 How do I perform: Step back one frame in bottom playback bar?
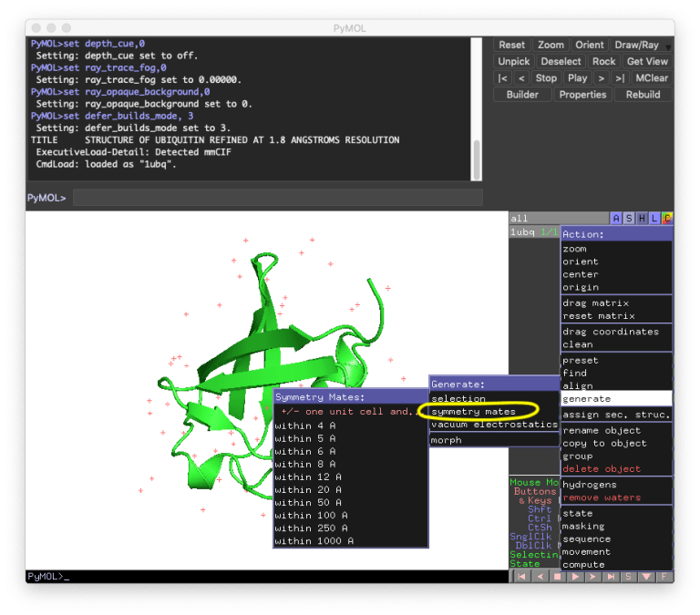540,577
